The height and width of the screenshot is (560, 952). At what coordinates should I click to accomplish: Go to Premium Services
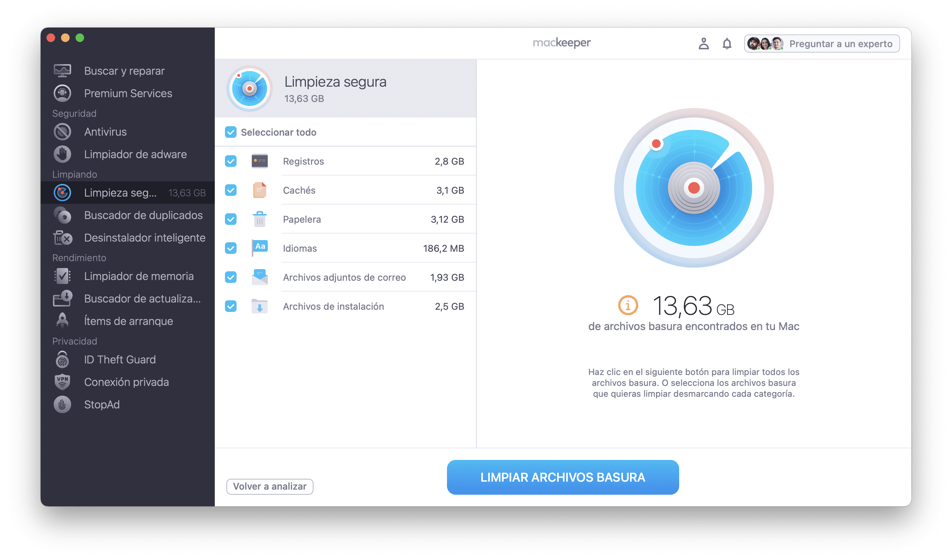coord(128,93)
